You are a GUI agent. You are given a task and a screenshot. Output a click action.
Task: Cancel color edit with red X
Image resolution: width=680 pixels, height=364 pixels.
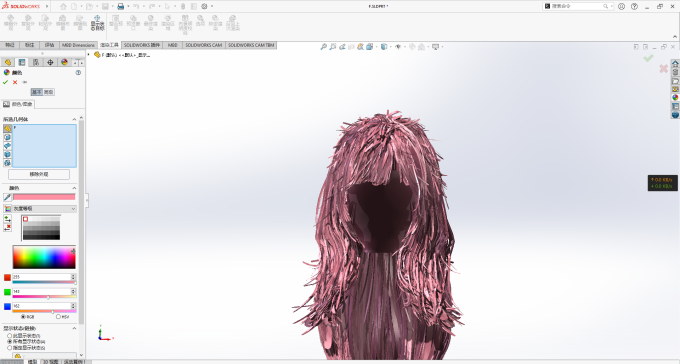pyautogui.click(x=15, y=82)
